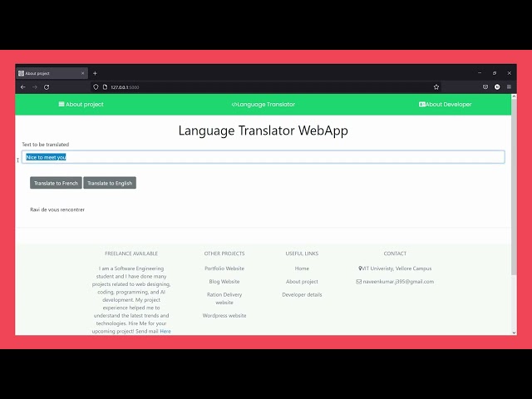The height and width of the screenshot is (399, 532).
Task: Open the Wordpress website link
Action: coord(224,316)
